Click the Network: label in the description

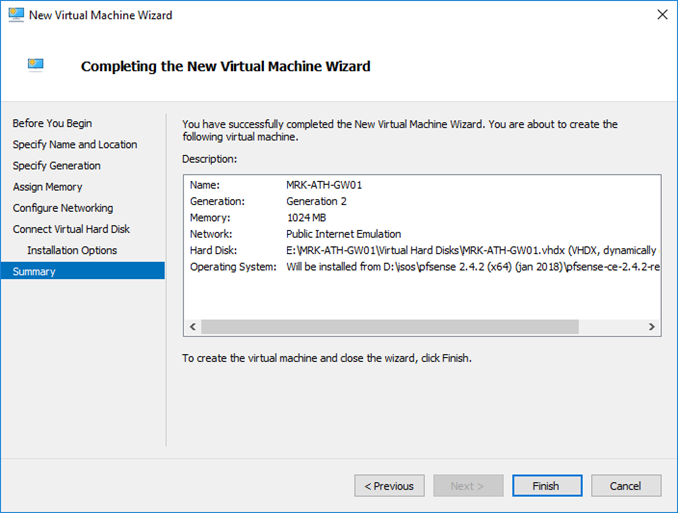coord(211,234)
